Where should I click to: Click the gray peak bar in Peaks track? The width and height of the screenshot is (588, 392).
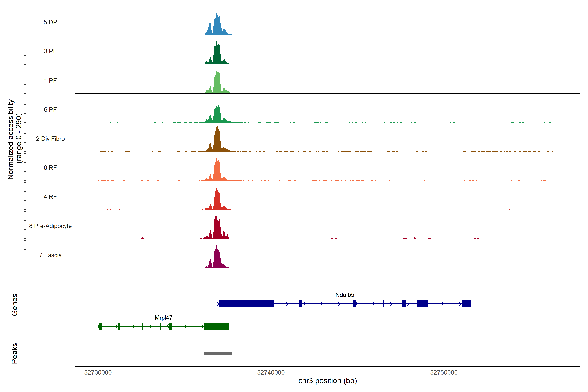[x=218, y=353]
